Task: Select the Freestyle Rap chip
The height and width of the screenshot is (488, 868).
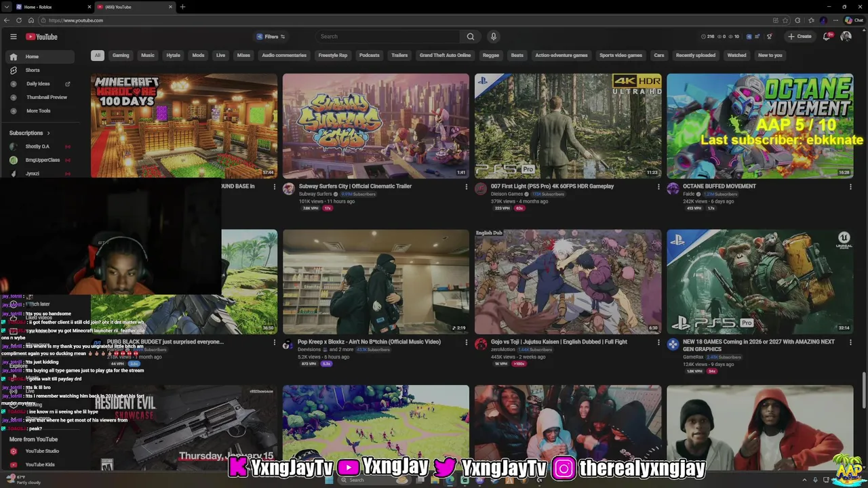Action: tap(333, 56)
